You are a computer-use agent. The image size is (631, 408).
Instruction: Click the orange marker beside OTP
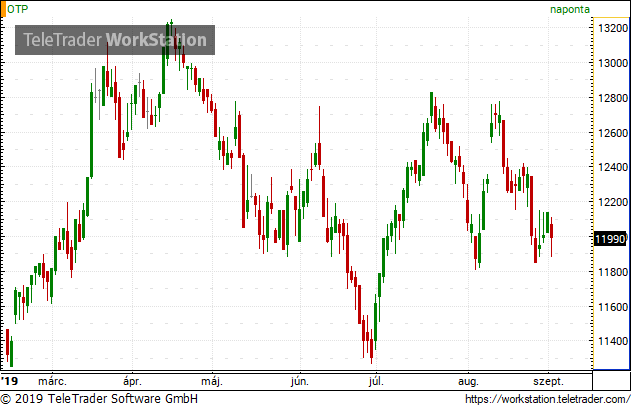click(x=3, y=9)
